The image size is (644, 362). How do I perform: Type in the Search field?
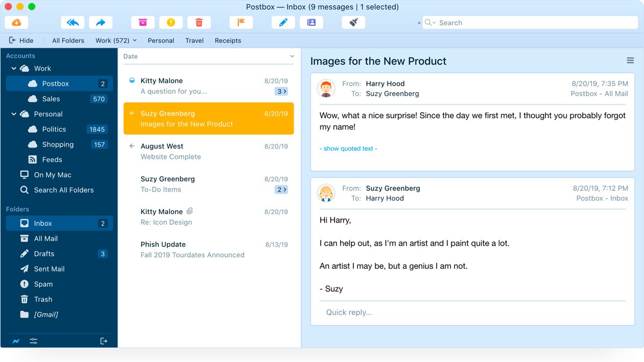(530, 23)
